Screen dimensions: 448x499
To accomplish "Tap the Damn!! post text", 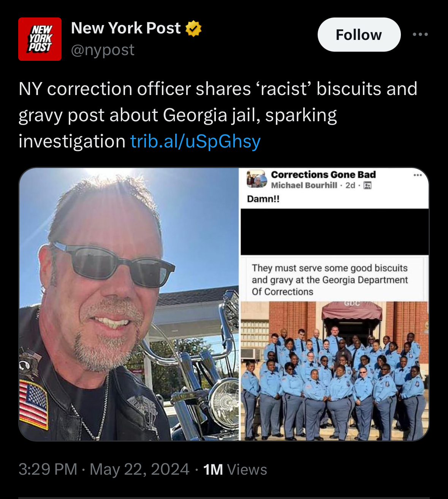I will point(263,199).
